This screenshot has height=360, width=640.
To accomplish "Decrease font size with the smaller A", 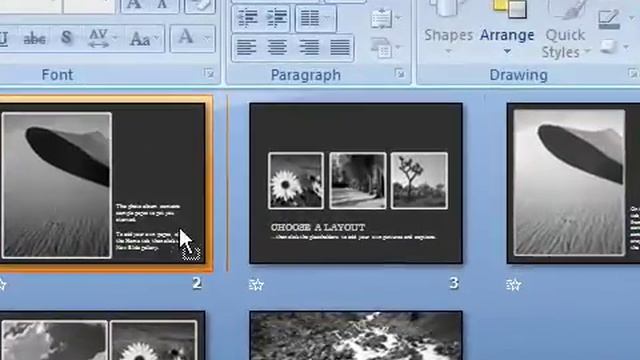I will [162, 5].
